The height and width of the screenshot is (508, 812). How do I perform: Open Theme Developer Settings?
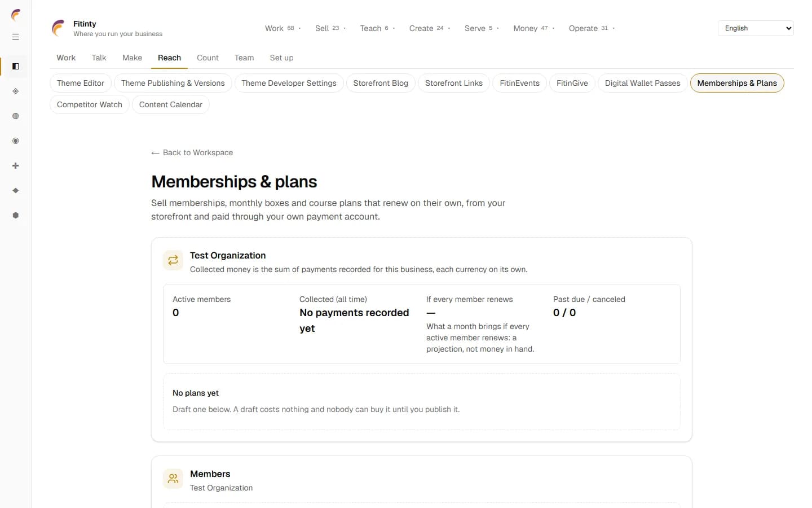point(289,83)
